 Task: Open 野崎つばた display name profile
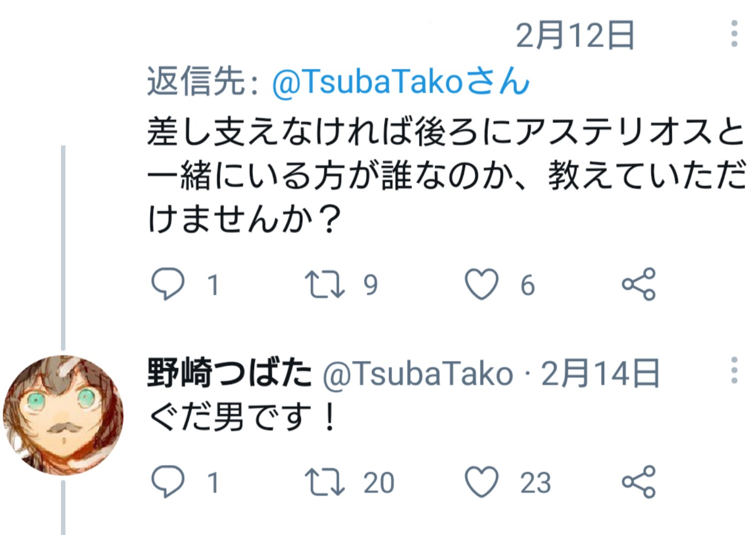229,373
